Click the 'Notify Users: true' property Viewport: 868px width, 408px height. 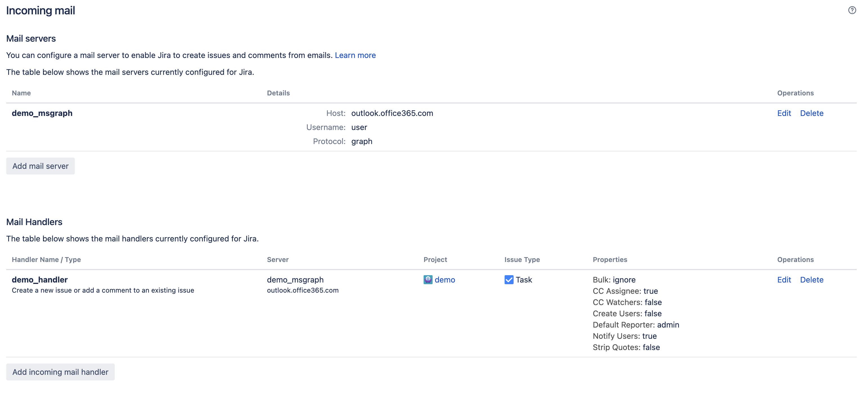point(624,336)
